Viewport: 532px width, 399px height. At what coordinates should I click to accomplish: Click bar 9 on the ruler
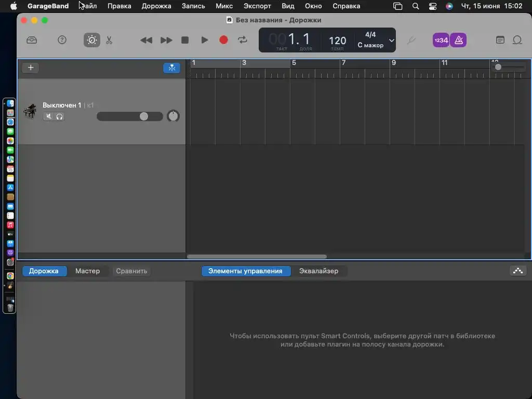394,63
